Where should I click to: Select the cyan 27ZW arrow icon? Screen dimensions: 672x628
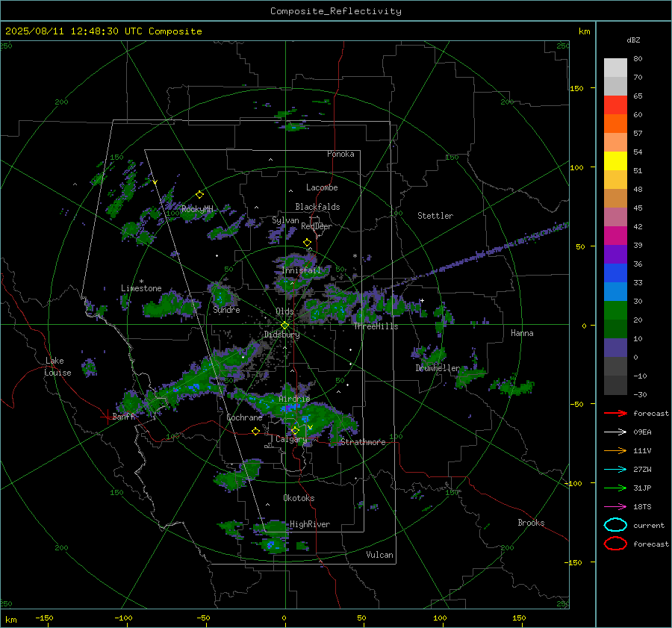tap(615, 470)
